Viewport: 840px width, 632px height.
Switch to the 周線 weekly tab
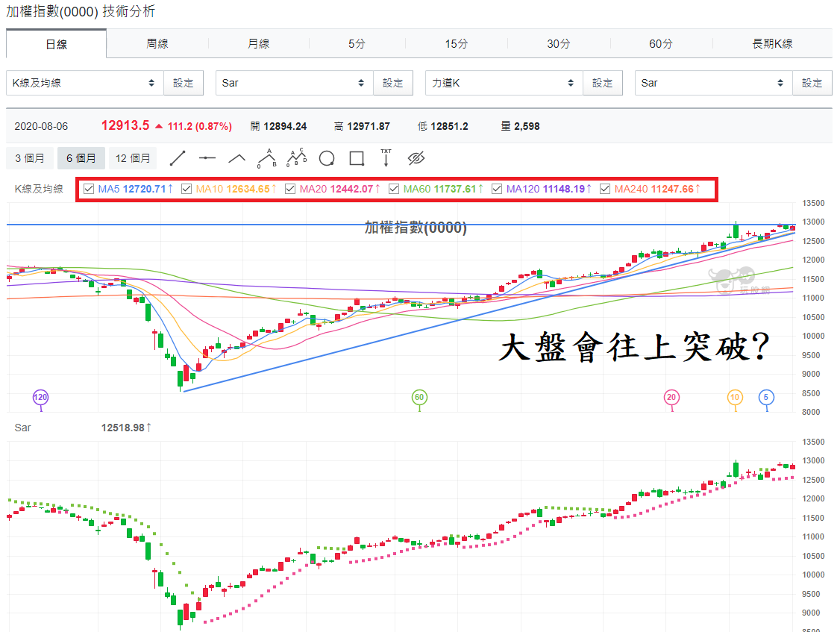pyautogui.click(x=157, y=43)
